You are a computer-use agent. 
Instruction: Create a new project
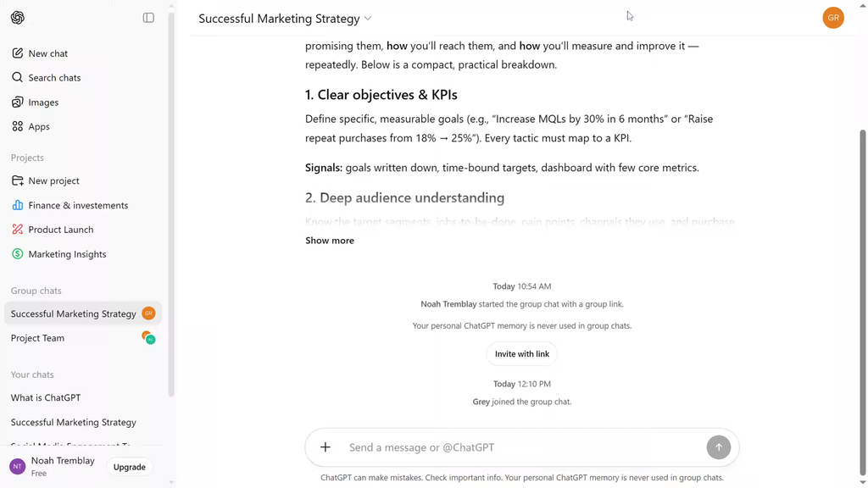tap(53, 180)
